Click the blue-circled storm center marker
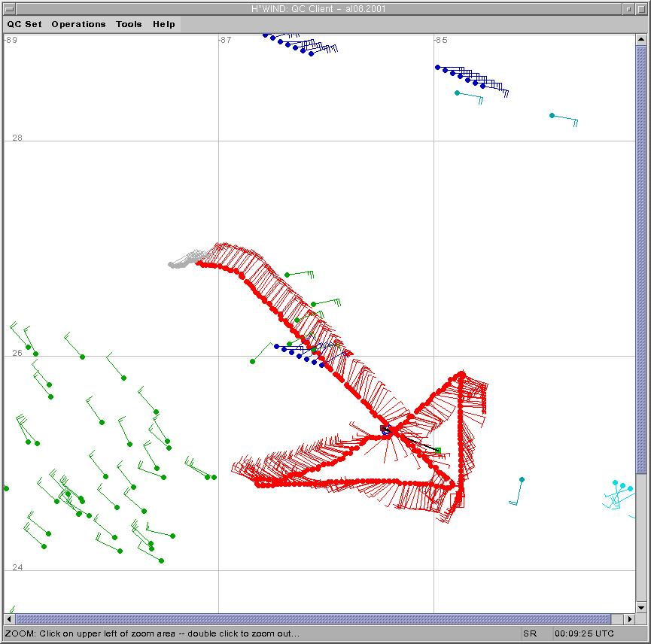The image size is (651, 644). pos(385,430)
